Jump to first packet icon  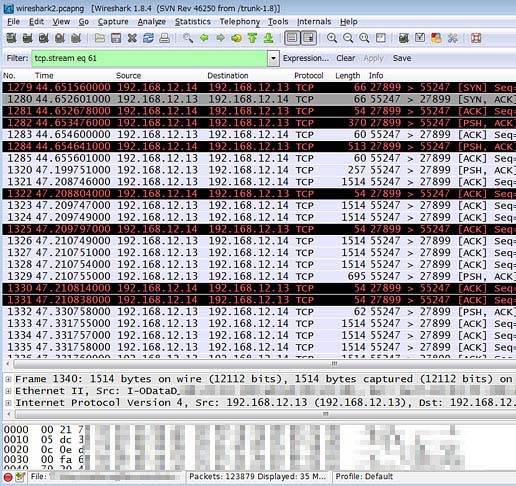252,38
